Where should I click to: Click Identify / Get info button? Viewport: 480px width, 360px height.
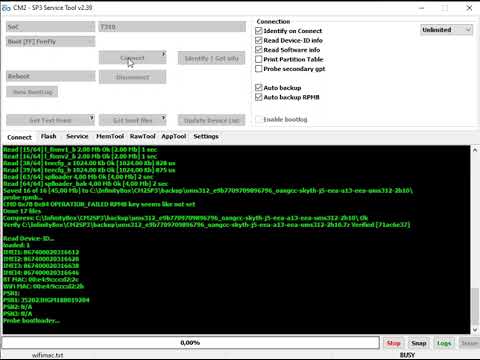212,59
